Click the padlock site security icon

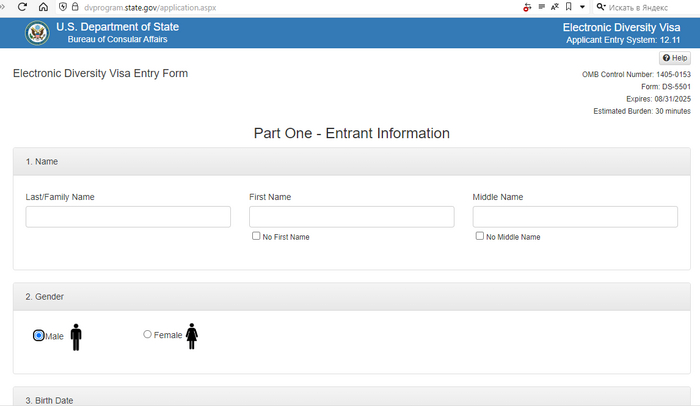click(x=76, y=7)
